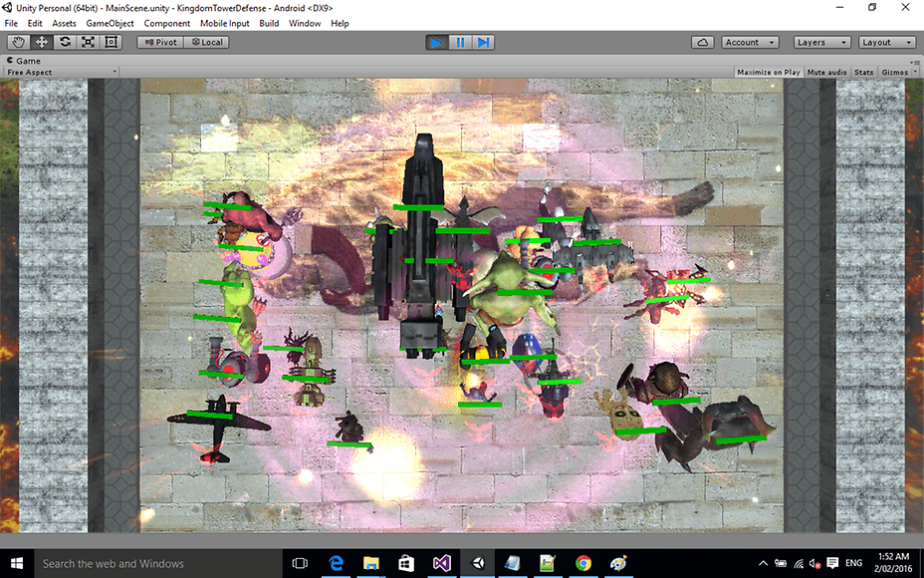The width and height of the screenshot is (924, 578).
Task: Open clock and calendar flyout
Action: (894, 563)
